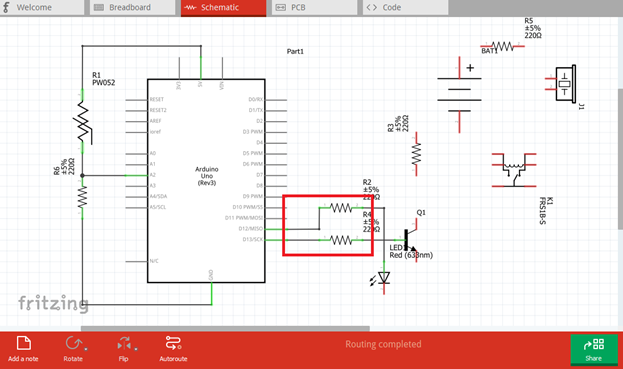Select the R6 resistor symbol
The width and height of the screenshot is (623, 369).
82,197
